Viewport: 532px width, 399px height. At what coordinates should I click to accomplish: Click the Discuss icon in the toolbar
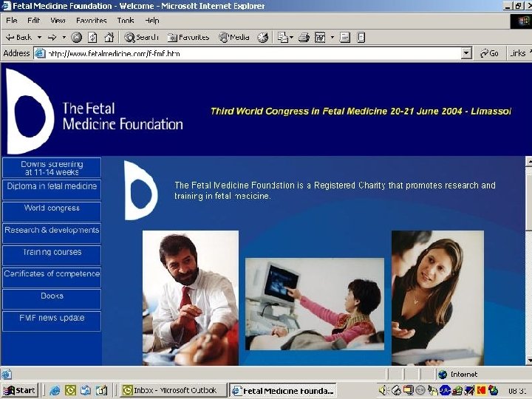pyautogui.click(x=345, y=38)
